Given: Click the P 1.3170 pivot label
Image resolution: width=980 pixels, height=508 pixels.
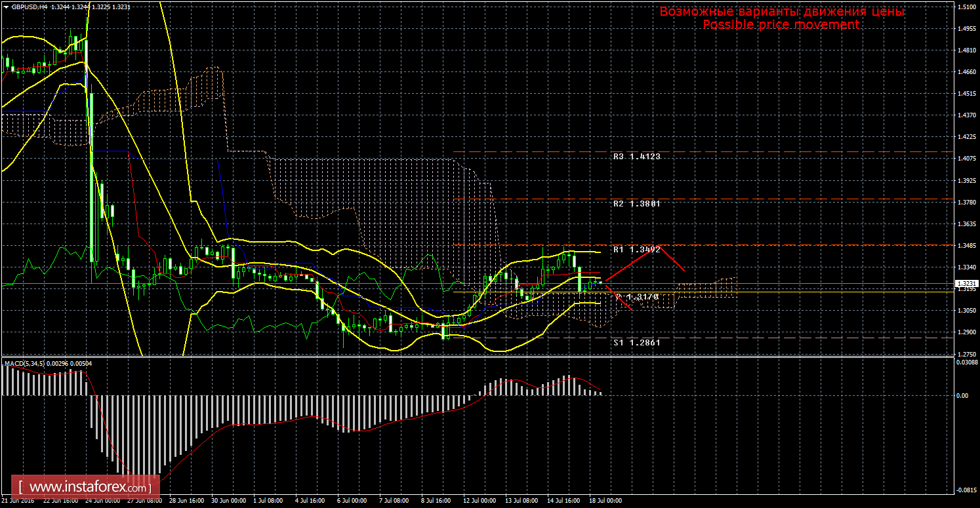Looking at the screenshot, I should tap(636, 297).
